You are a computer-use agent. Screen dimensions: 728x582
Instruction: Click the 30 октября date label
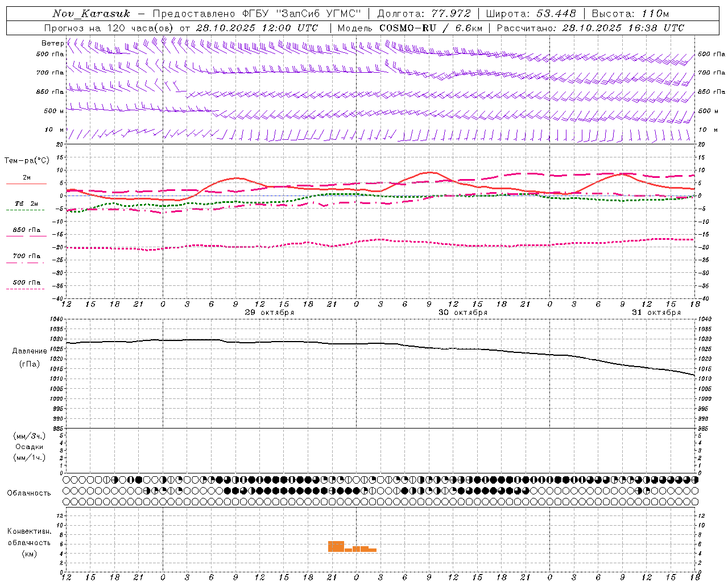[x=463, y=313]
